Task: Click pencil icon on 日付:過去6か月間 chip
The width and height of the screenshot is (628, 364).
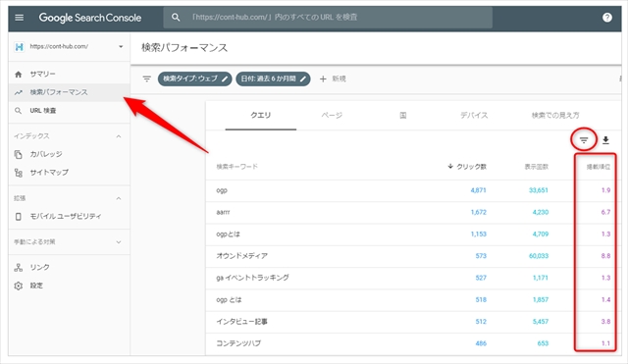Action: click(x=303, y=78)
